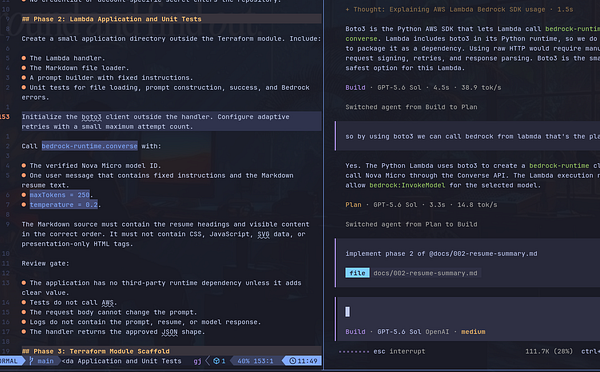This screenshot has height=372, width=600.
Task: Click the 'esc interrupt' hint
Action: pyautogui.click(x=399, y=351)
